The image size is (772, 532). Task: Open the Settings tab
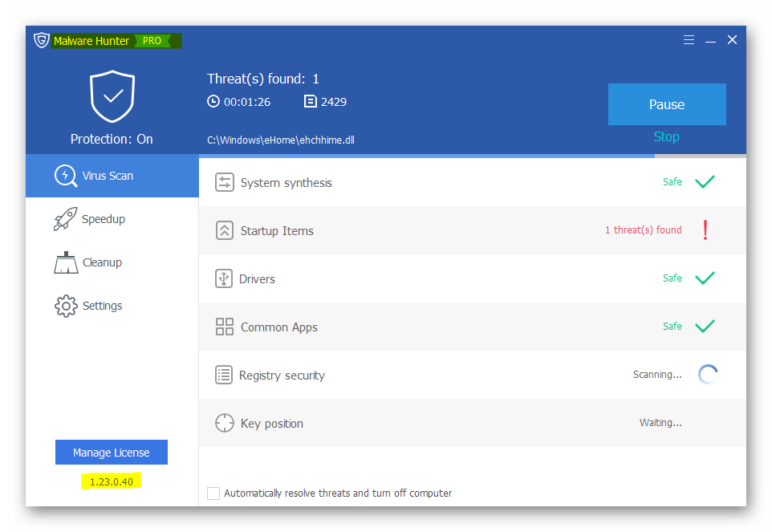pyautogui.click(x=112, y=306)
